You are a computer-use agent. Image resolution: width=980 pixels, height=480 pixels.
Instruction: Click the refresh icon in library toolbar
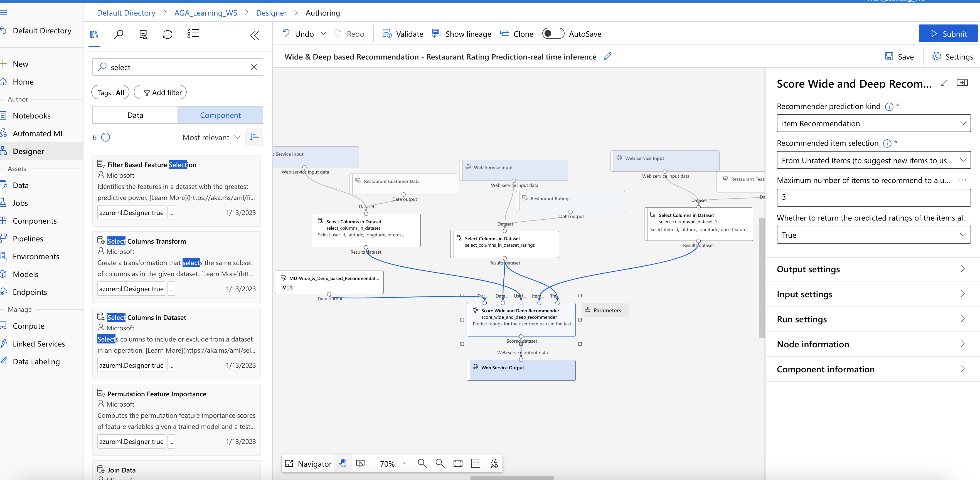168,34
